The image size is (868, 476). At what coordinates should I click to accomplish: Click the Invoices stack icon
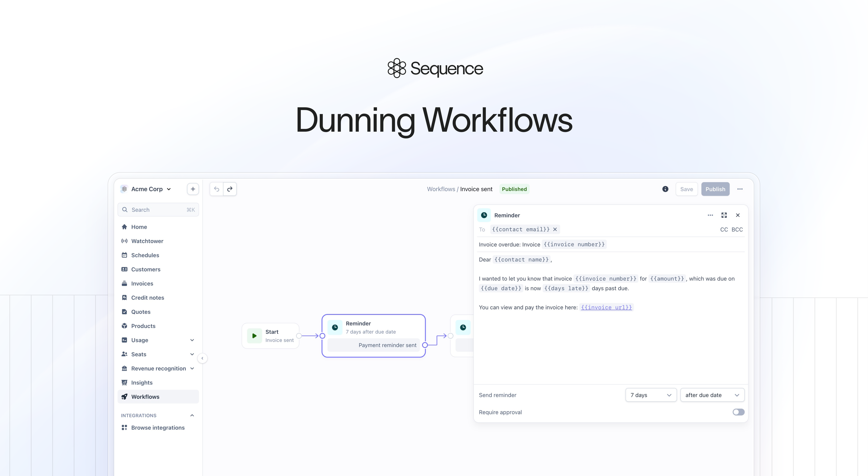coord(124,284)
